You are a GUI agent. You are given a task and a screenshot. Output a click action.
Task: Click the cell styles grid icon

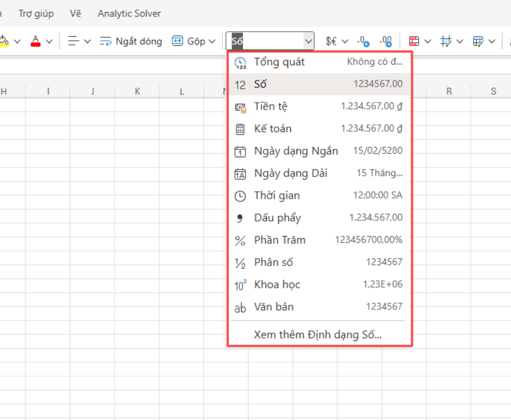(x=446, y=41)
